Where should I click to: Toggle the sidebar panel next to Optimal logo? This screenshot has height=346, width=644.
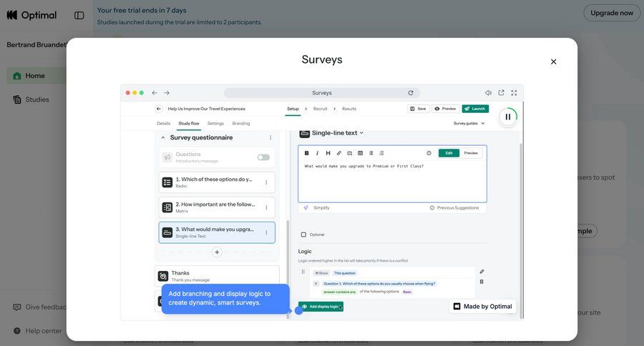(x=79, y=15)
